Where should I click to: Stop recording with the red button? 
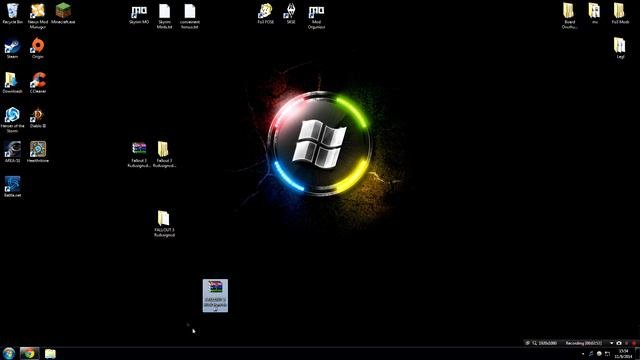(x=634, y=343)
